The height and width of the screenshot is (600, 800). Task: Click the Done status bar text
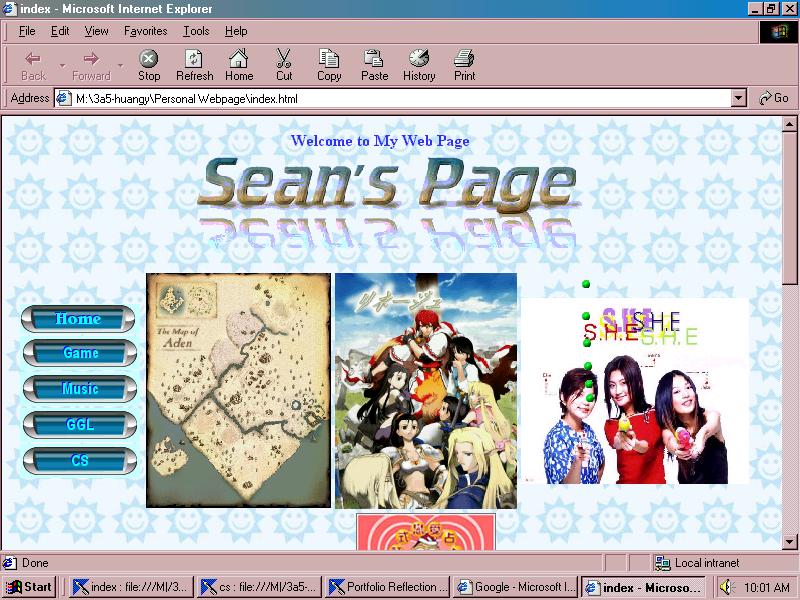[x=35, y=563]
